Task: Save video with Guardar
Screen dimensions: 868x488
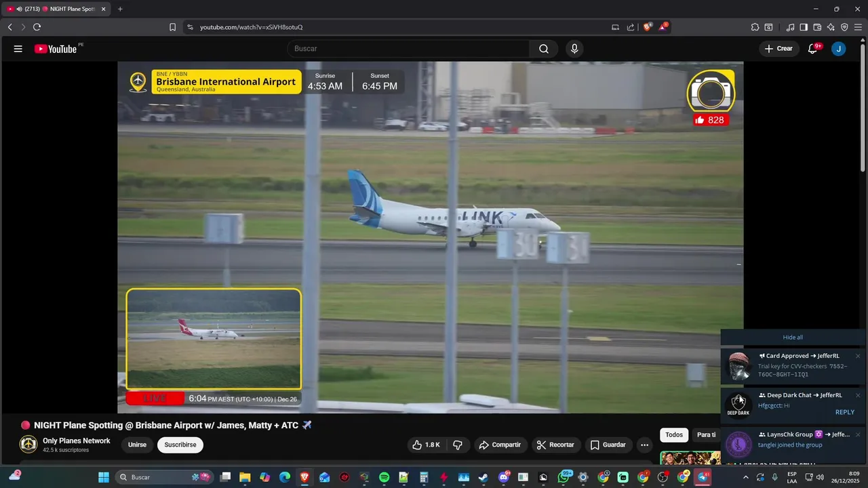Action: tap(608, 445)
